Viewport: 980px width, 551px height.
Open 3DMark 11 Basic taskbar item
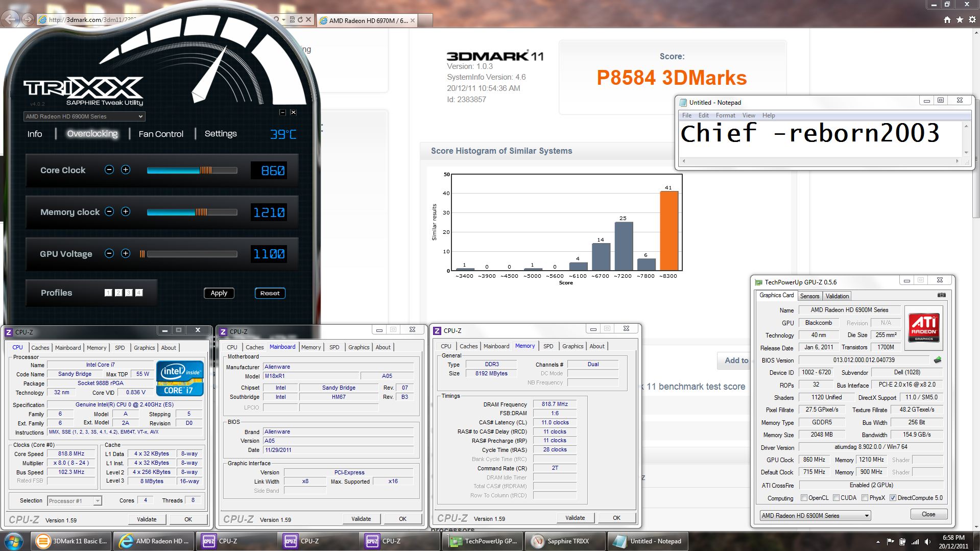point(72,541)
